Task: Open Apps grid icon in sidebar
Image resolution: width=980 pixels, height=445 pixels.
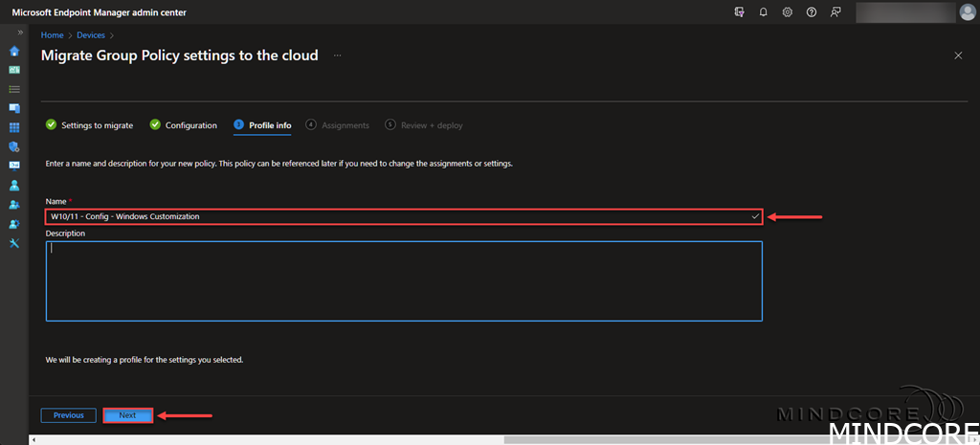Action: click(14, 127)
